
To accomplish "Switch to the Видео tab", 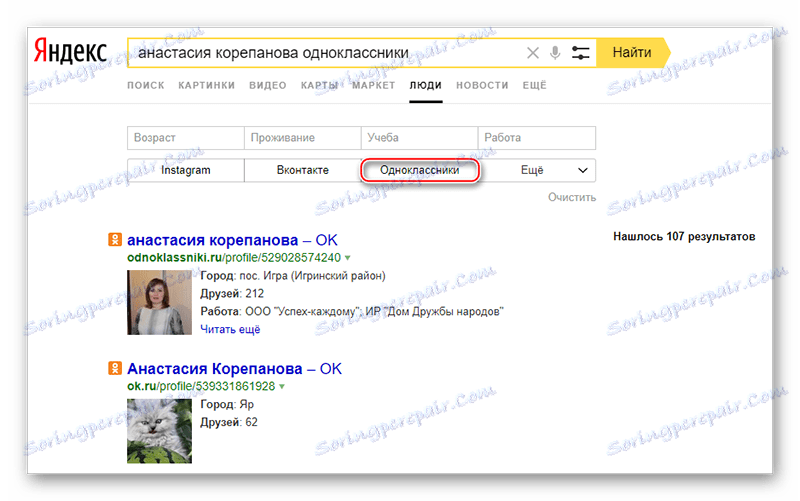I will point(268,85).
